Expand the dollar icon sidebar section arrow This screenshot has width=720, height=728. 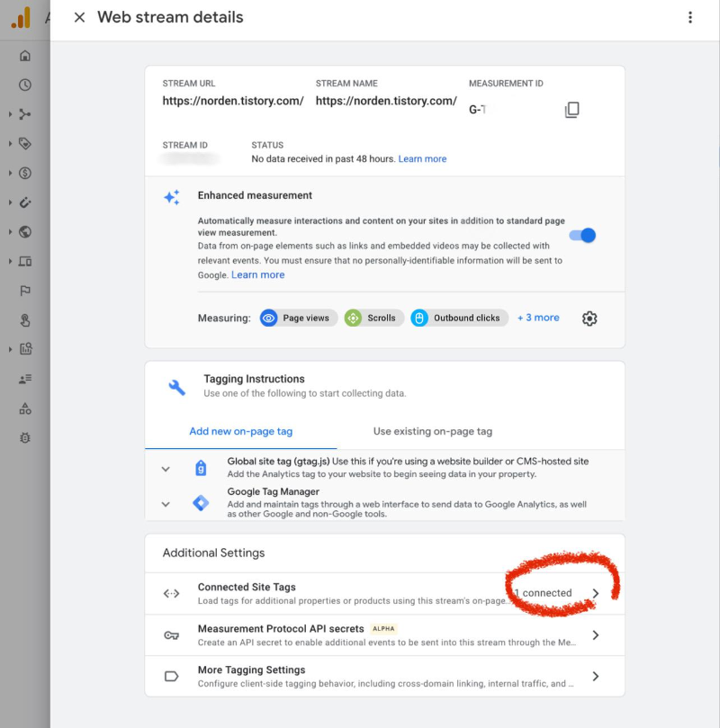(x=10, y=173)
